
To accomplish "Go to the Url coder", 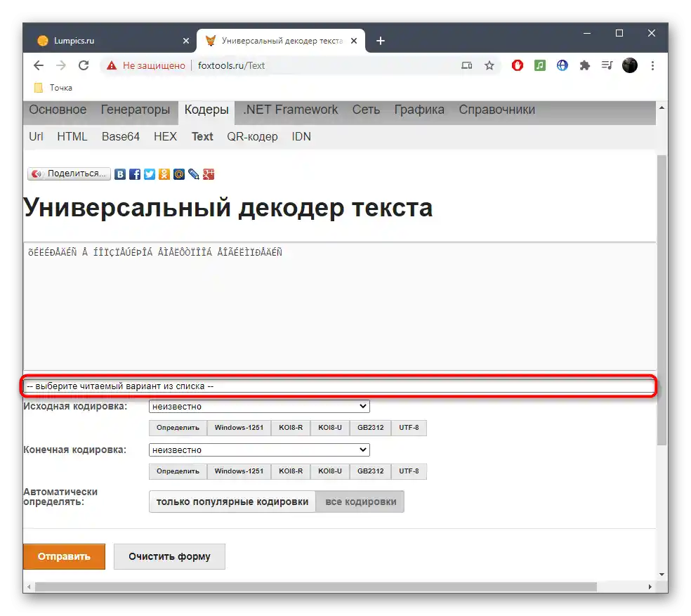I will click(x=36, y=137).
